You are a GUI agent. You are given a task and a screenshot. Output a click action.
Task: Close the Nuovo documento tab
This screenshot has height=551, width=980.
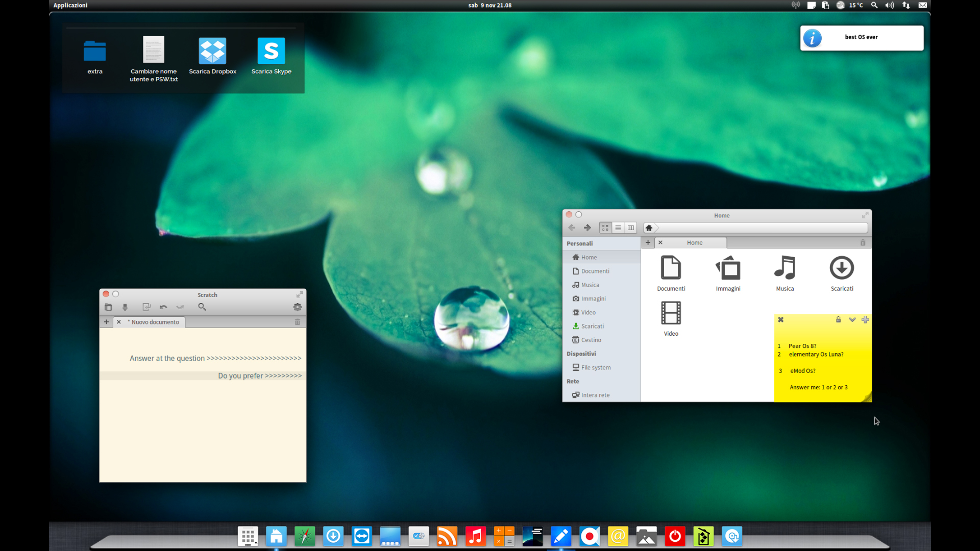coord(119,322)
